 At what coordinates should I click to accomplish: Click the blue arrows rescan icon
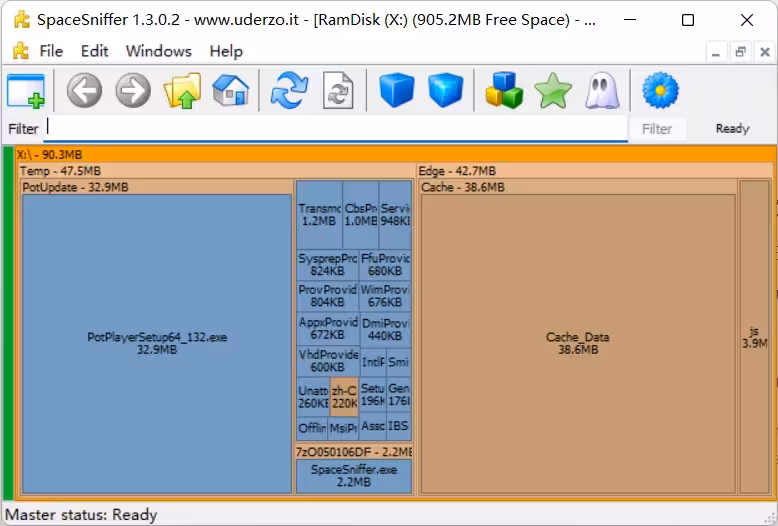[289, 91]
